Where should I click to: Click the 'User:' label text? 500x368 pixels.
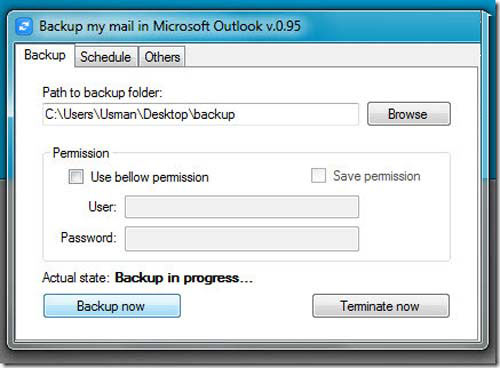tap(102, 207)
